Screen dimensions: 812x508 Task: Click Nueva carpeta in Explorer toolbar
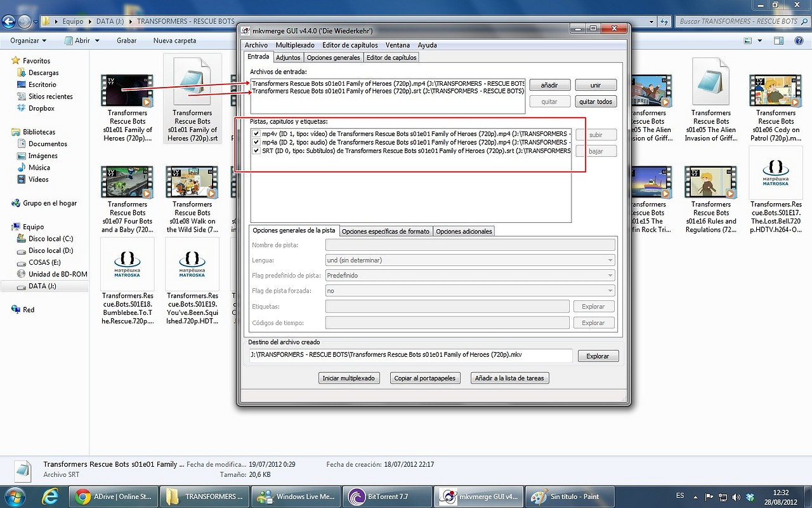pos(174,41)
